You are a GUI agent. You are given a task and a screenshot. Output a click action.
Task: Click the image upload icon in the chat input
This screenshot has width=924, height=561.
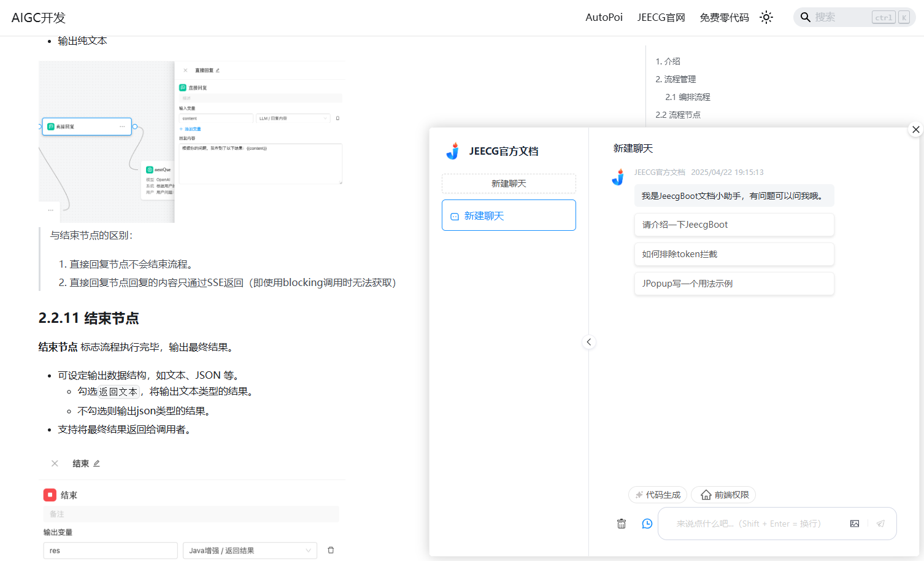tap(855, 524)
